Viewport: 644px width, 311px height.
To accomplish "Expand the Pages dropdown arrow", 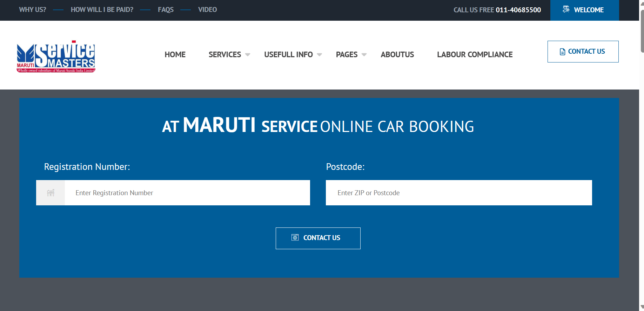I will coord(364,55).
